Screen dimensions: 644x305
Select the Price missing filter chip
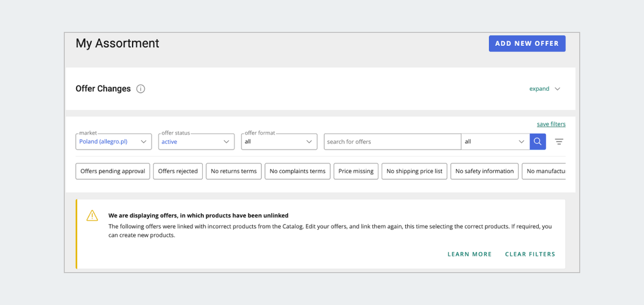coord(356,171)
